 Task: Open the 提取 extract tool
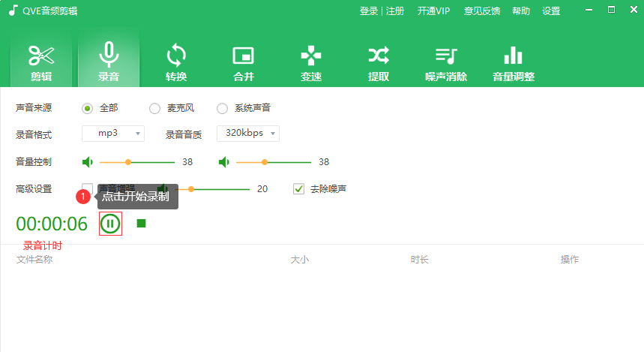pyautogui.click(x=379, y=62)
